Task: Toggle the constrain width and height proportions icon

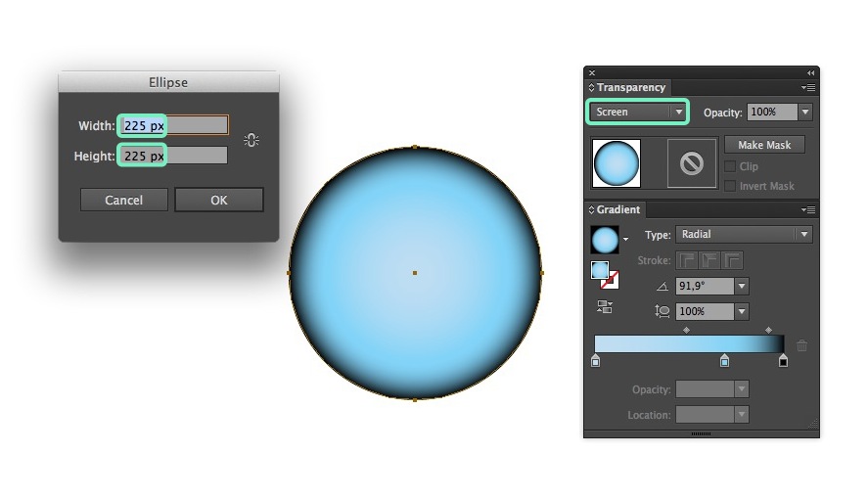Action: click(x=251, y=141)
